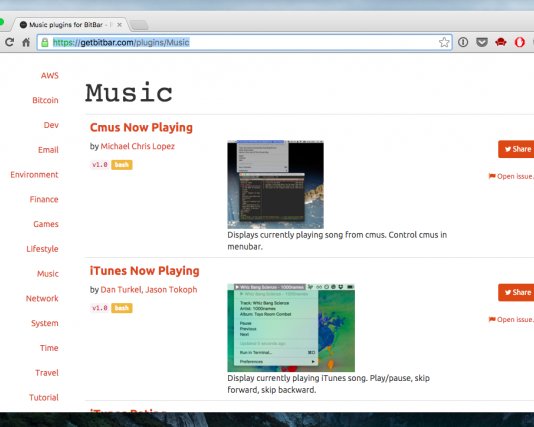Viewport: 534px width, 427px height.
Task: Focus the getbitbar.com address bar
Action: (245, 42)
